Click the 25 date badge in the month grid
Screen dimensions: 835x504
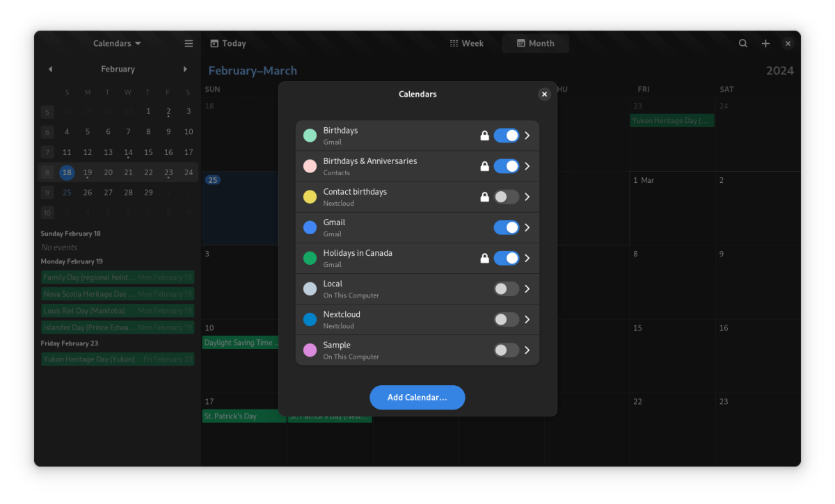[x=212, y=180]
